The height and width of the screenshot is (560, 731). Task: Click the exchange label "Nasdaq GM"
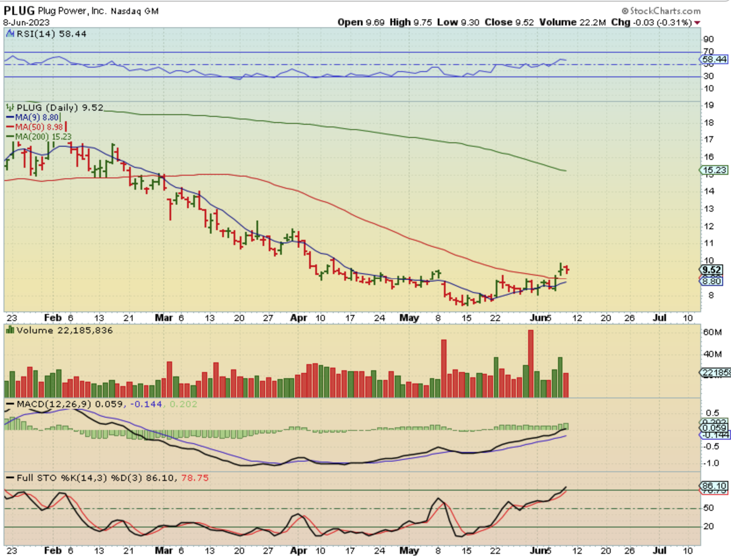pyautogui.click(x=135, y=11)
